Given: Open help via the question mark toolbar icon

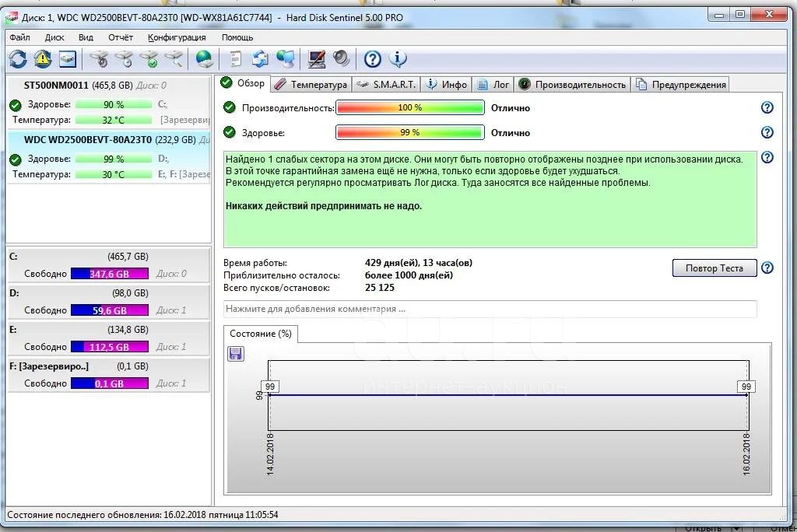Looking at the screenshot, I should 373,59.
